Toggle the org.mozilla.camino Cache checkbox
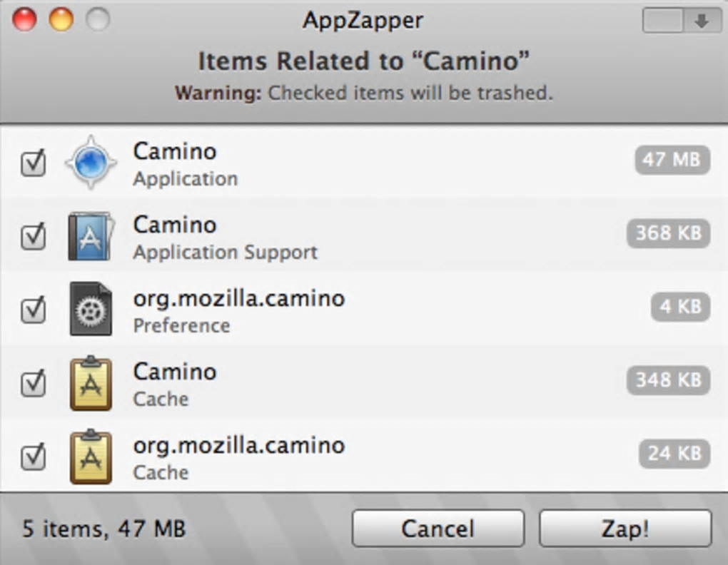The image size is (728, 565). [x=33, y=457]
